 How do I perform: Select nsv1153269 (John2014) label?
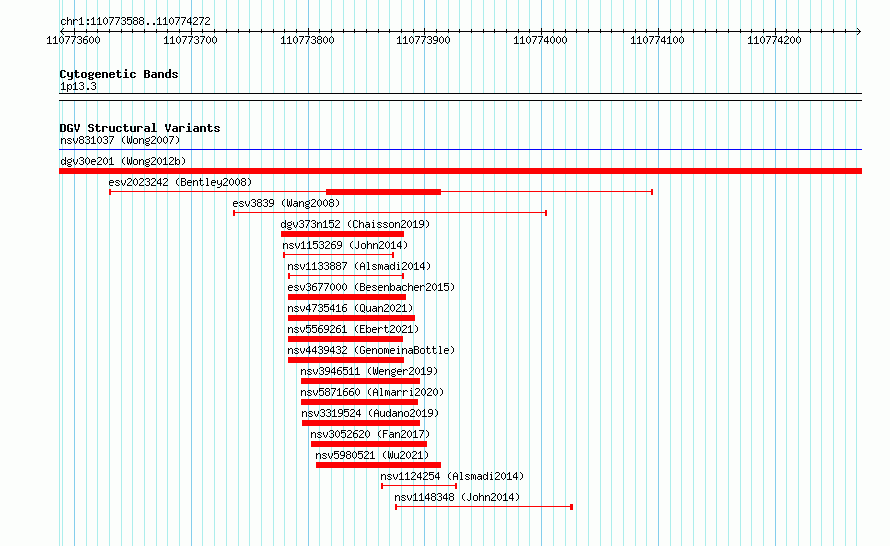[x=345, y=245]
